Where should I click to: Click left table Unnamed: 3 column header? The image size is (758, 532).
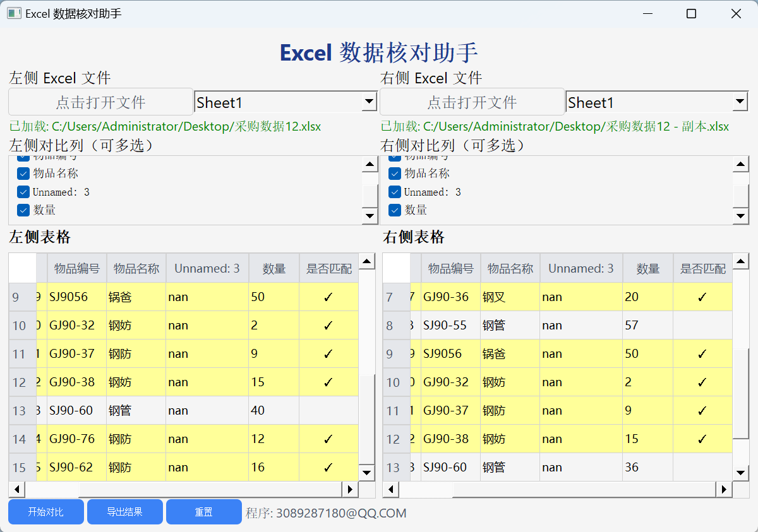coord(207,268)
